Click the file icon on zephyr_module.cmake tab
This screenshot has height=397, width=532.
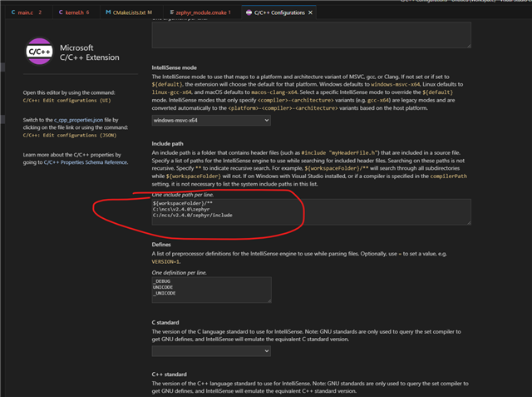click(172, 12)
